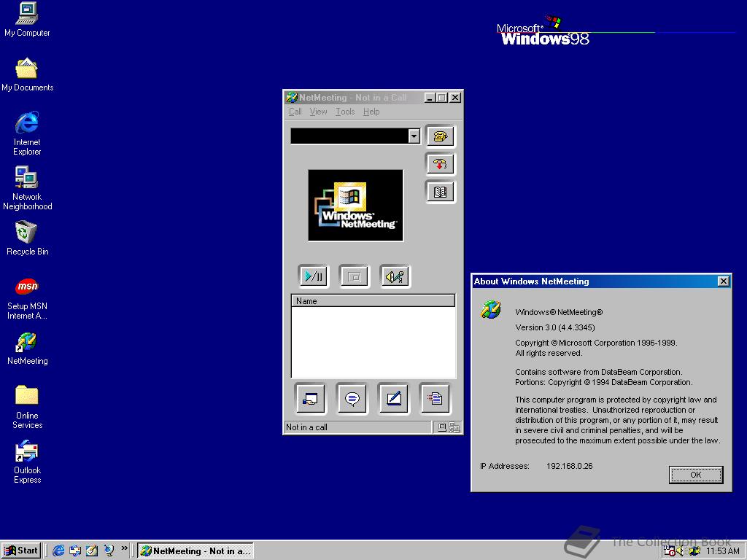
Task: Select the Setup MSN Internet Access icon
Action: click(x=27, y=298)
